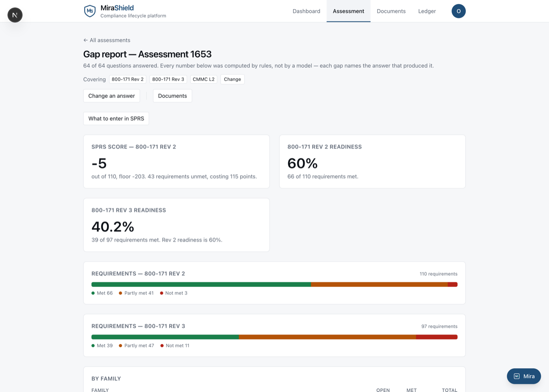Click the Partly met 47 legend entry
This screenshot has width=549, height=392.
tap(137, 346)
